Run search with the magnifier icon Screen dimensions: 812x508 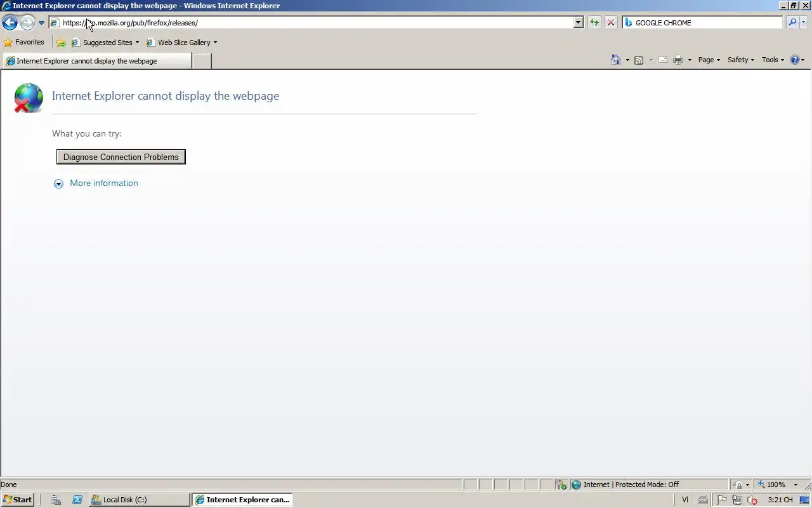click(x=792, y=23)
